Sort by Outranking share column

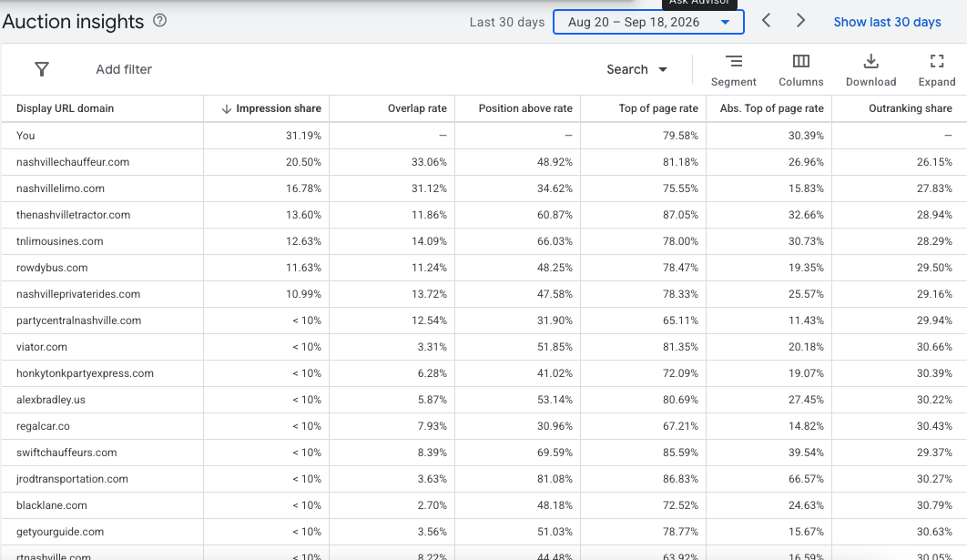(x=911, y=108)
